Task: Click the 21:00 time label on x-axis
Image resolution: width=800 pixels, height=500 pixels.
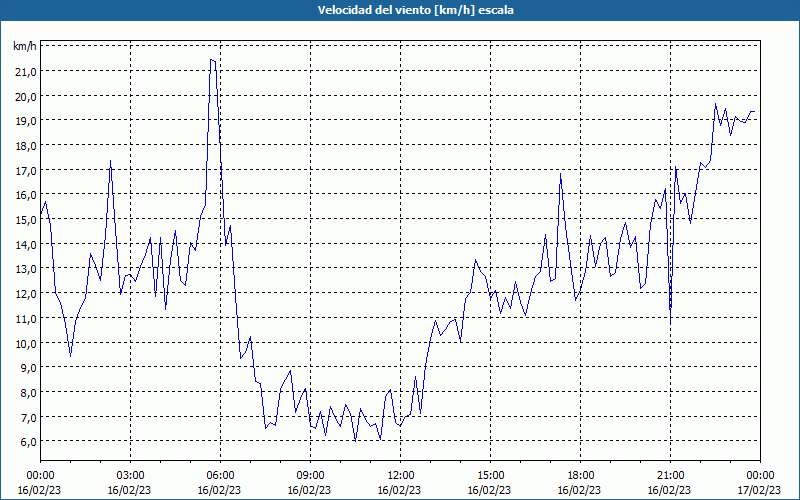Action: point(670,476)
